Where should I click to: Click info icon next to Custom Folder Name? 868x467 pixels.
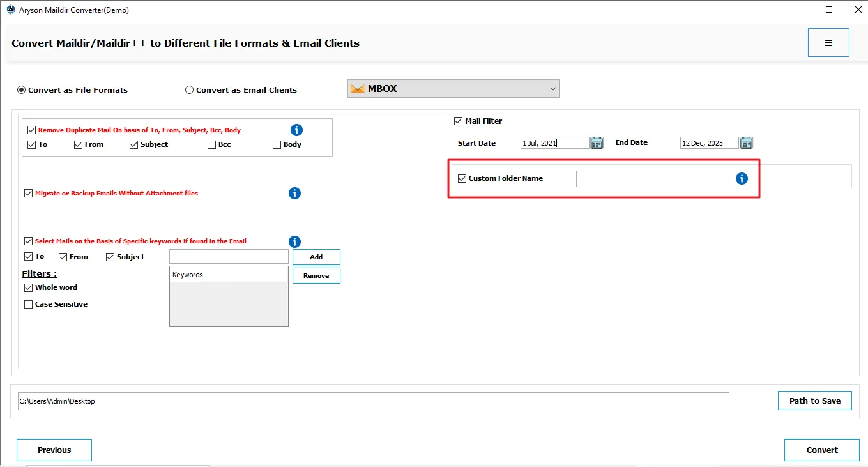pos(742,179)
